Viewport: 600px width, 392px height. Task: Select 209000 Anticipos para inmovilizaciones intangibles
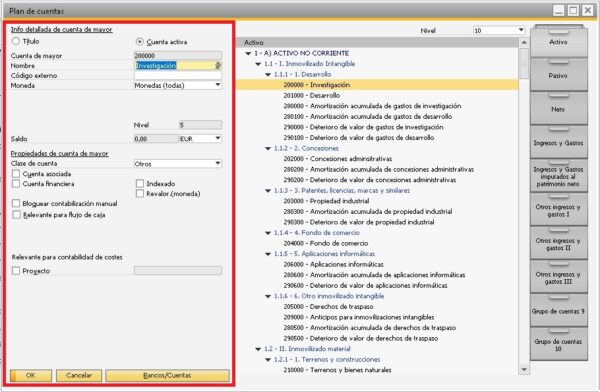tap(359, 317)
